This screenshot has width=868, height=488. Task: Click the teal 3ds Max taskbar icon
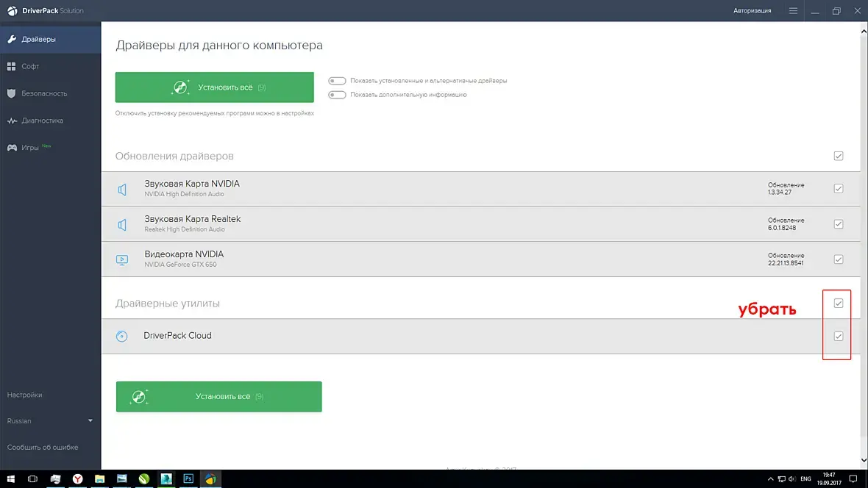coord(166,479)
